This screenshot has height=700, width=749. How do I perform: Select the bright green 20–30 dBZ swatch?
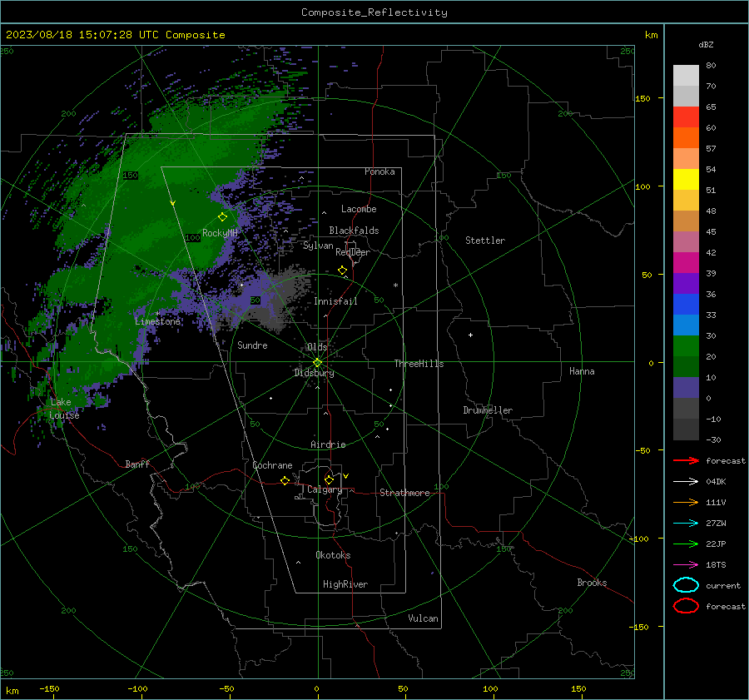pos(686,346)
